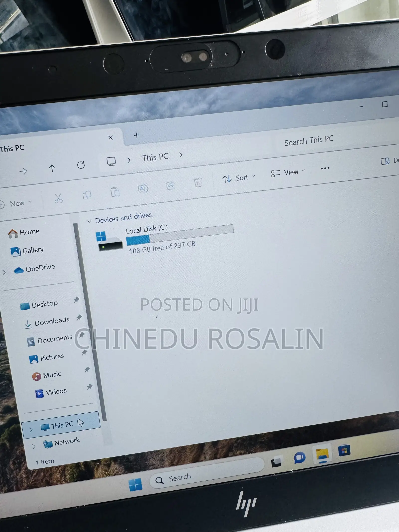Image resolution: width=399 pixels, height=532 pixels.
Task: Open the pinned Pictures folder
Action: click(47, 358)
